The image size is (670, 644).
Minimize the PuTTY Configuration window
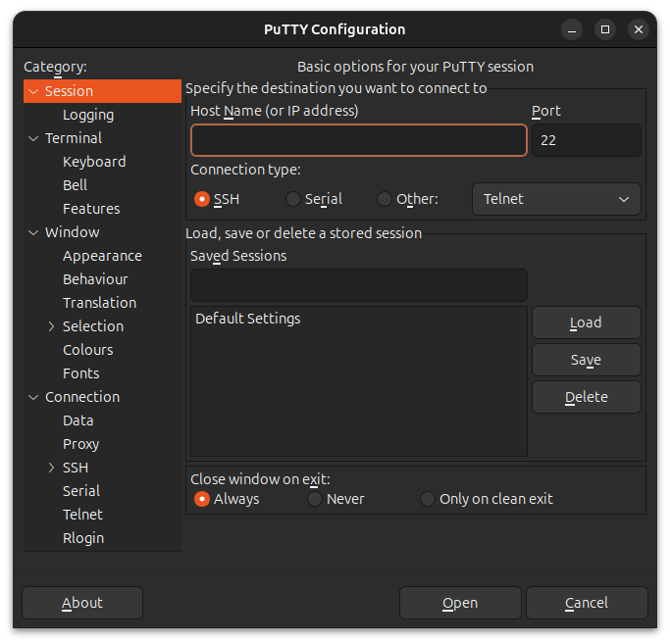coord(572,29)
